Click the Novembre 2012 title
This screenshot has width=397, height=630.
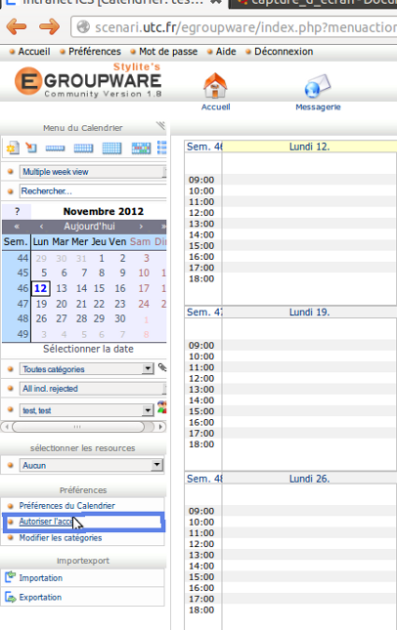pos(103,211)
